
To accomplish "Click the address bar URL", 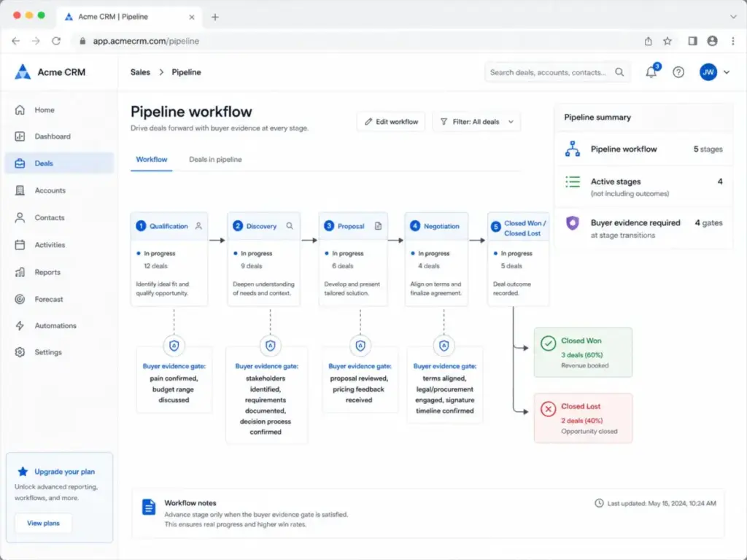I will pyautogui.click(x=146, y=41).
